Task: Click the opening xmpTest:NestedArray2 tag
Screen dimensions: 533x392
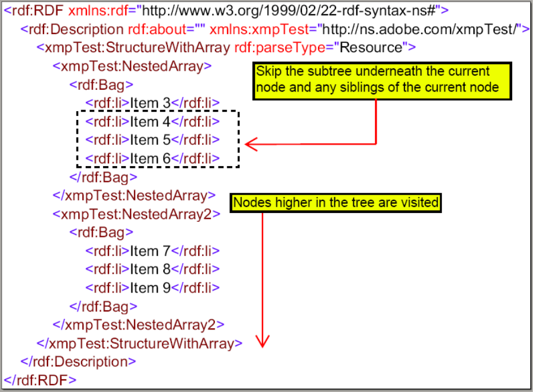Action: [136, 214]
